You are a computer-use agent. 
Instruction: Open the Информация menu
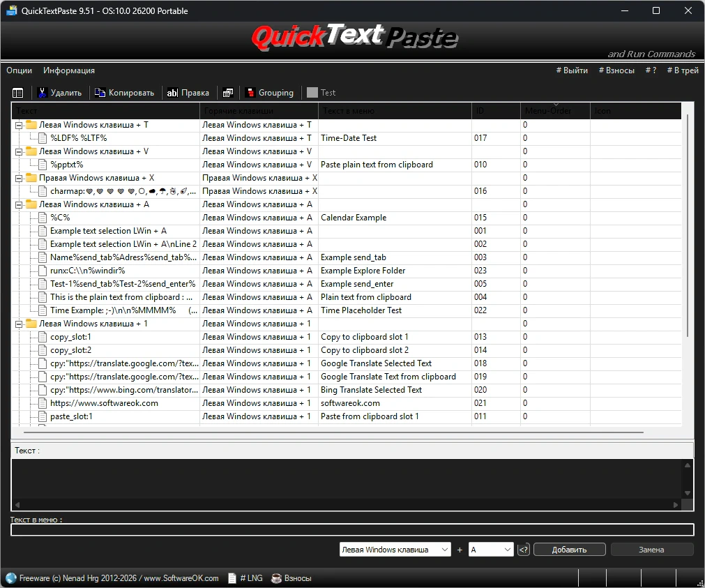(x=69, y=70)
